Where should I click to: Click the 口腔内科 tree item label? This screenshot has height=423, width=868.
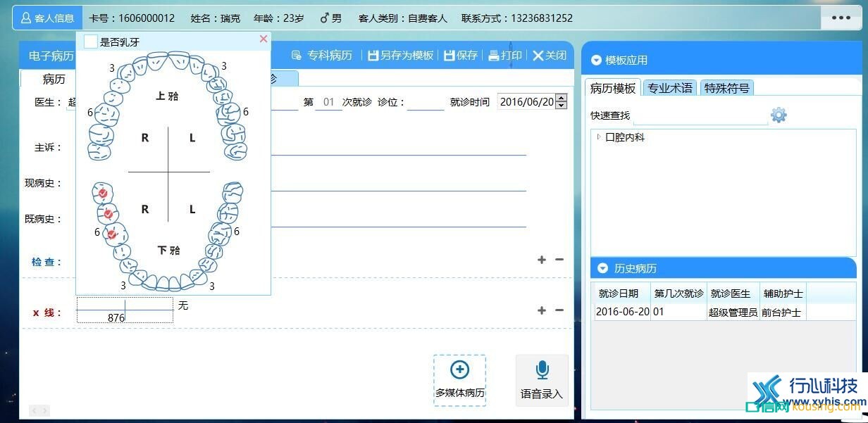[625, 137]
